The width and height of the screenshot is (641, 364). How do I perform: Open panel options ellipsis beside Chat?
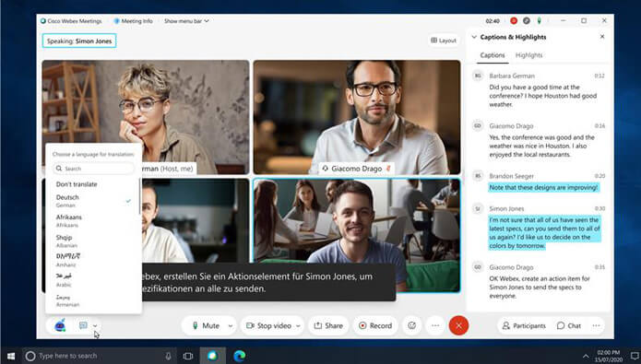click(x=597, y=325)
